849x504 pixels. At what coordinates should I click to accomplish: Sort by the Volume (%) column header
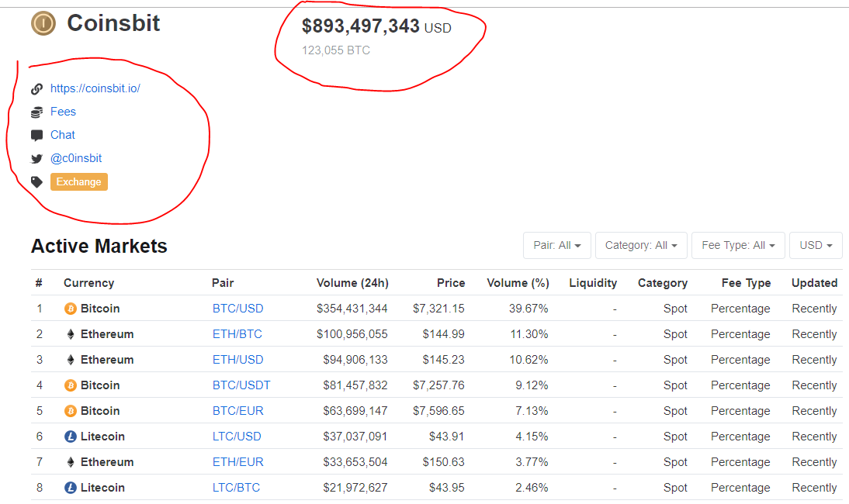tap(518, 283)
